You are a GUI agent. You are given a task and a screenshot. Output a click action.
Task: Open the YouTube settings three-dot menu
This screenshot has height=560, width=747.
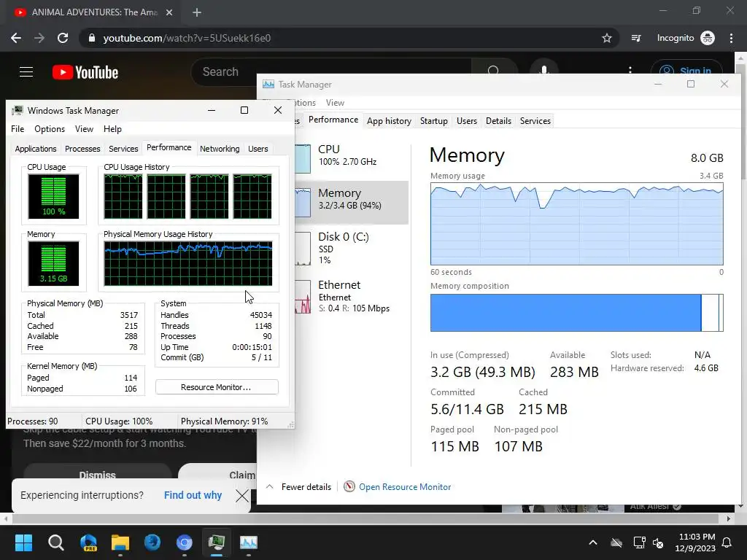[630, 71]
